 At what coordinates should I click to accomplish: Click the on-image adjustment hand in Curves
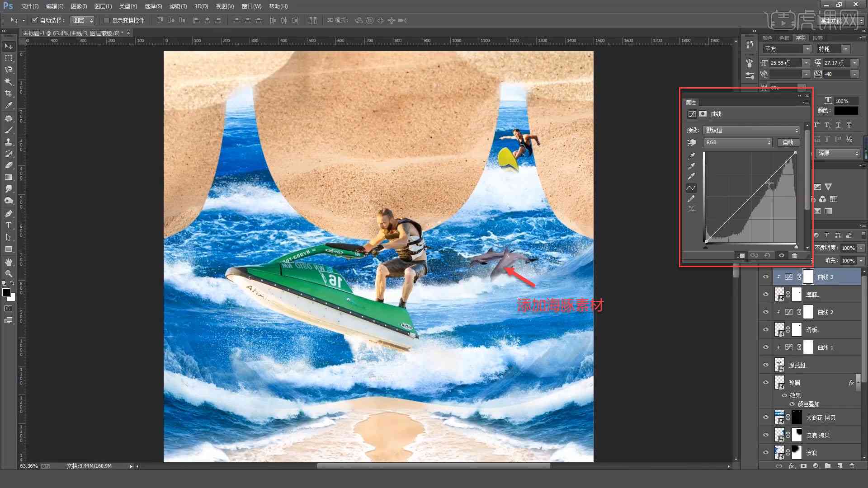[x=692, y=143]
